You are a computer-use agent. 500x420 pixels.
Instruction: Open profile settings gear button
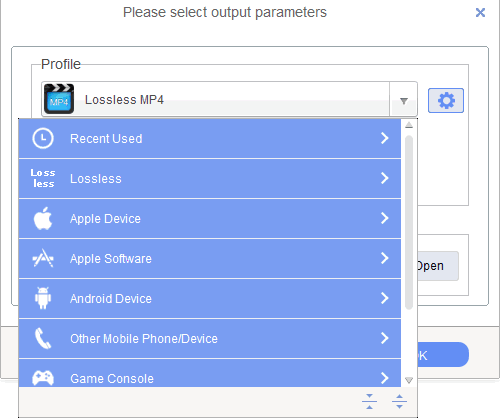(446, 100)
